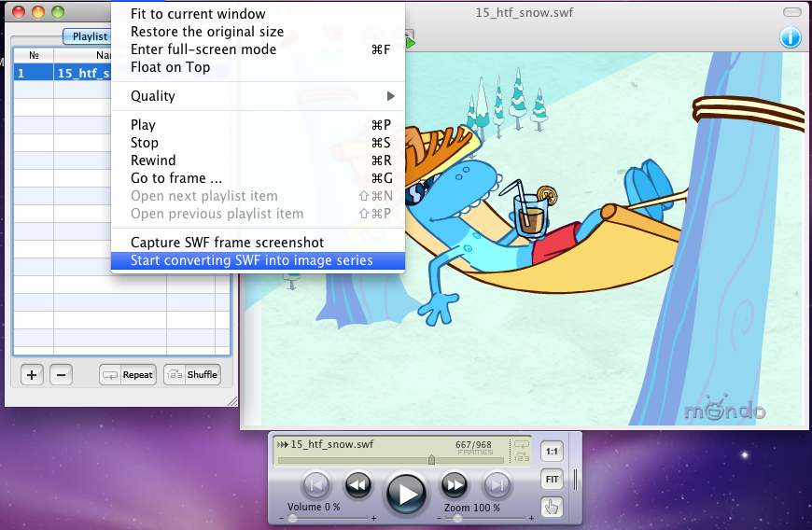Choose Restore the original size
This screenshot has height=530, width=812.
pos(258,32)
